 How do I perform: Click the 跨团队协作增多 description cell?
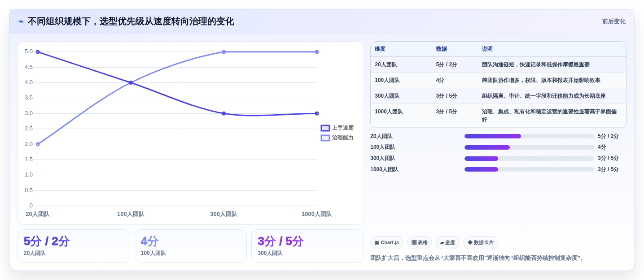click(541, 81)
